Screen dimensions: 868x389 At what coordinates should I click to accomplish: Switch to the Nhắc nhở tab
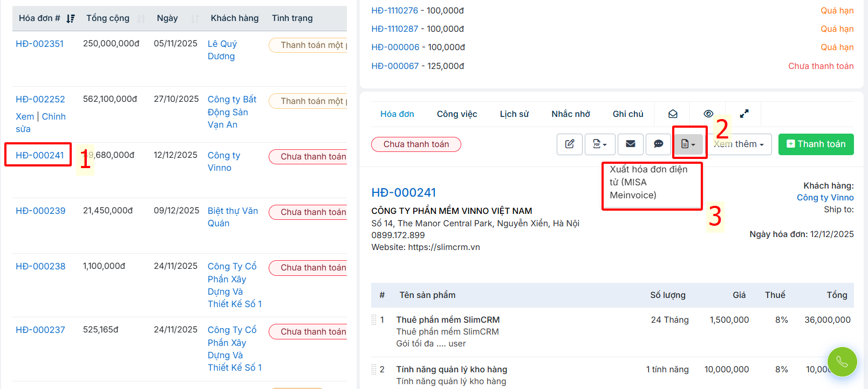(x=570, y=114)
